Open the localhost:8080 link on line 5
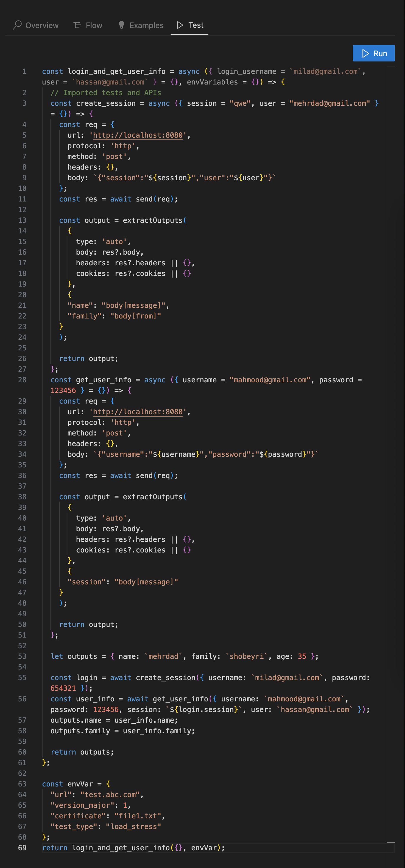The width and height of the screenshot is (405, 868). [x=138, y=135]
